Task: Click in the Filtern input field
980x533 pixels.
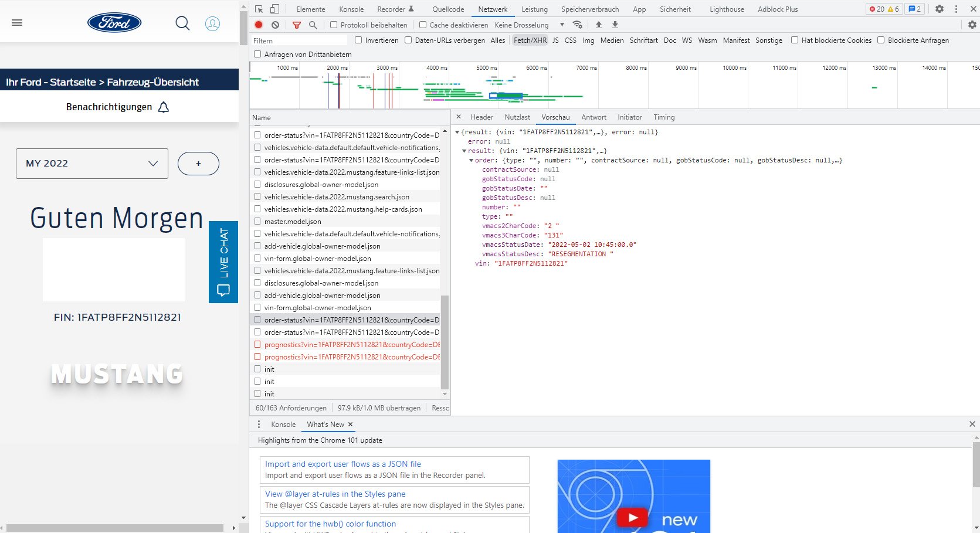Action: tap(299, 40)
